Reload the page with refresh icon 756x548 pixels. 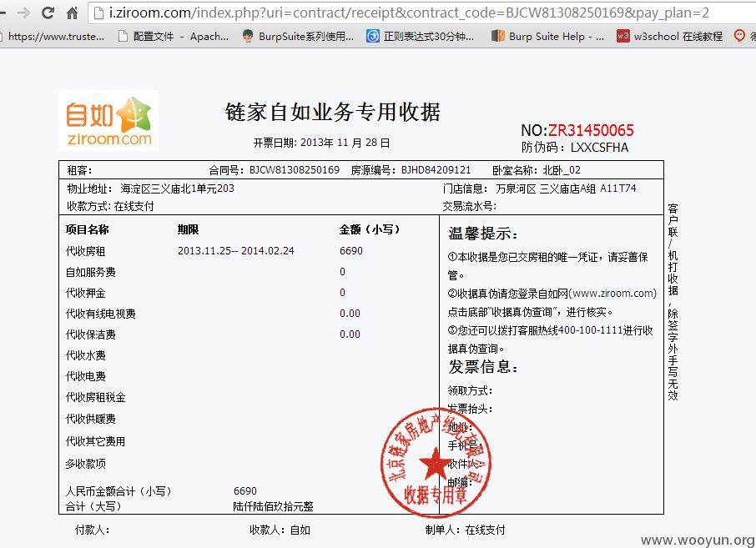(x=48, y=13)
